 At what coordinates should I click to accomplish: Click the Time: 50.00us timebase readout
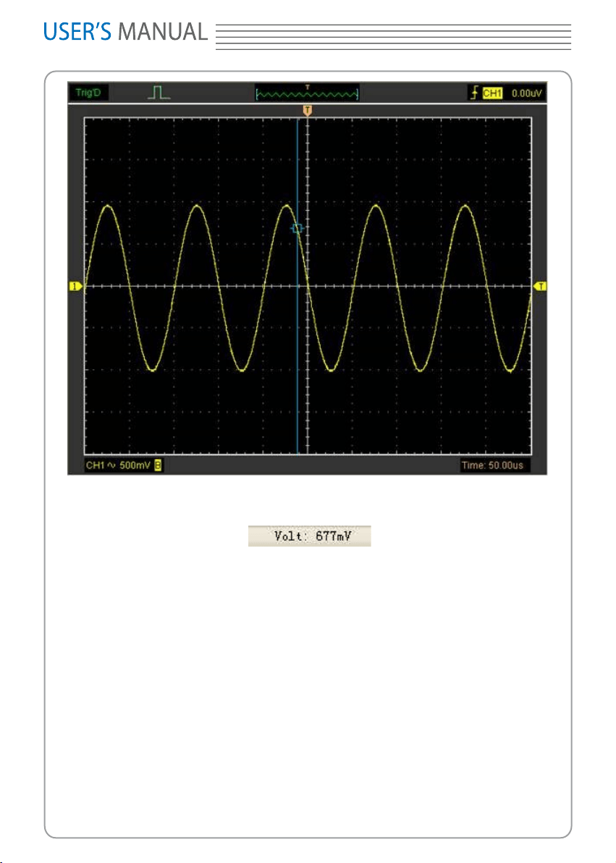[492, 466]
